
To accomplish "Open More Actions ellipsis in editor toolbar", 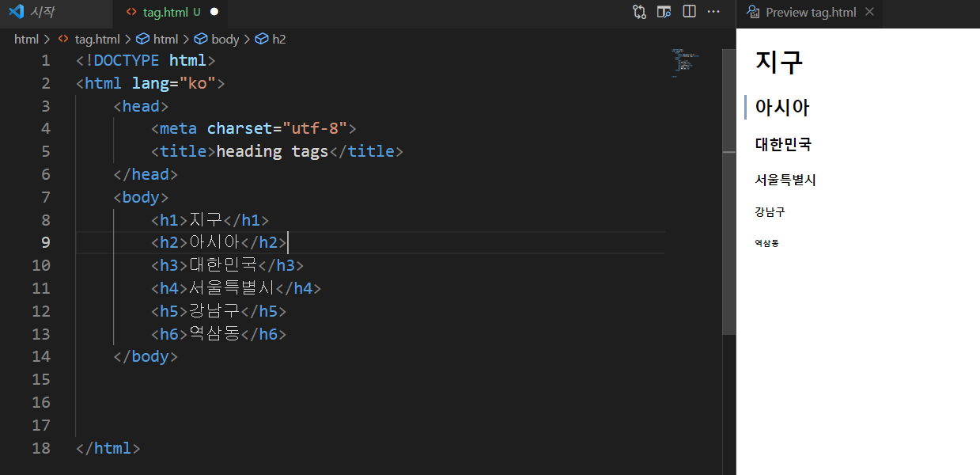I will tap(713, 12).
